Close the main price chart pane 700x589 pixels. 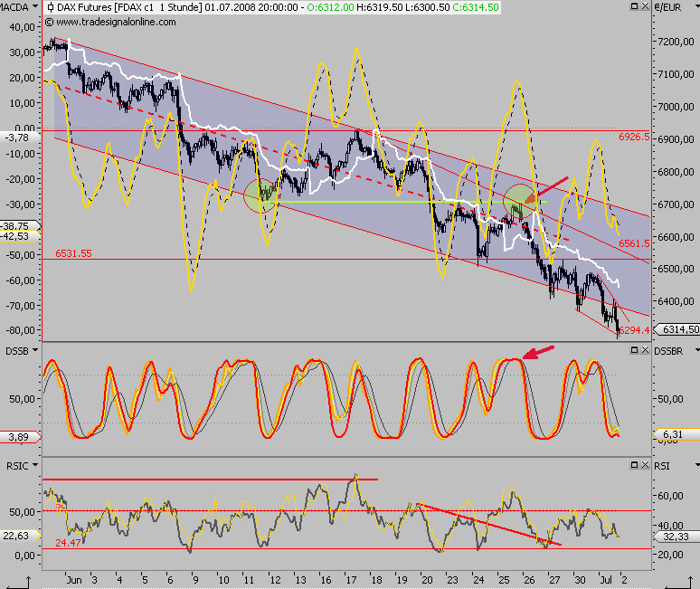[645, 6]
